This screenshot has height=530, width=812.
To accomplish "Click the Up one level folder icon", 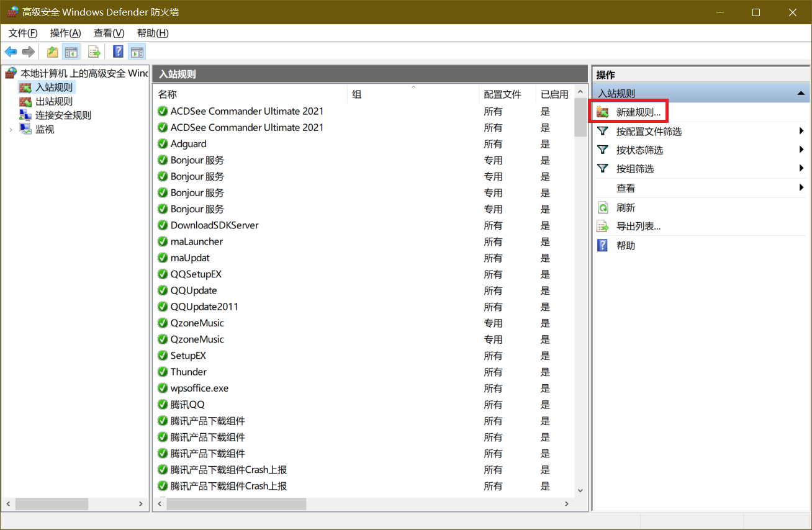I will 53,52.
